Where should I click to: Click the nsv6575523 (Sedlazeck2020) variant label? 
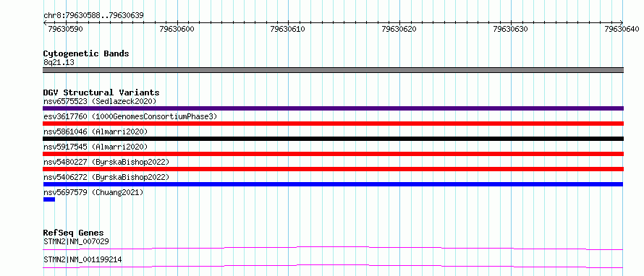coord(100,101)
